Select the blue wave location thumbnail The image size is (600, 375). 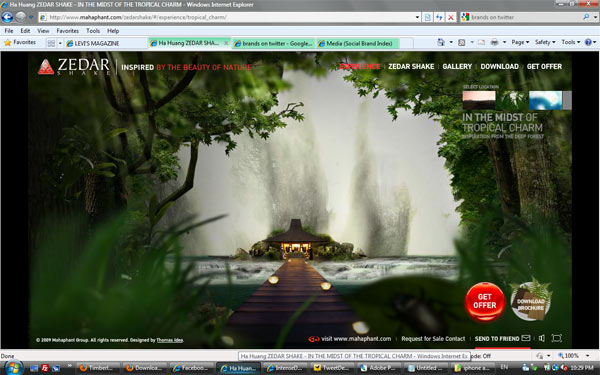[545, 100]
